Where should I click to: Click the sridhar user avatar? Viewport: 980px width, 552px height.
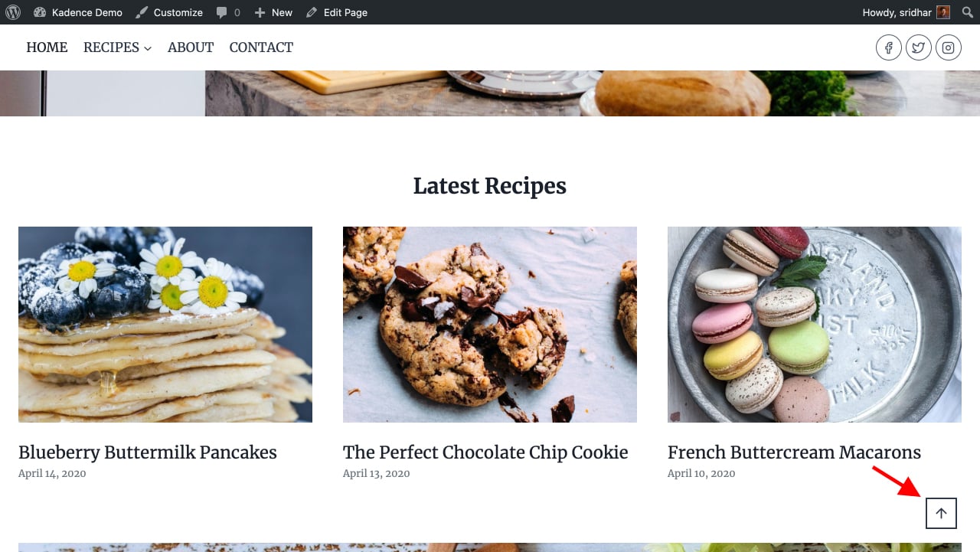(943, 12)
